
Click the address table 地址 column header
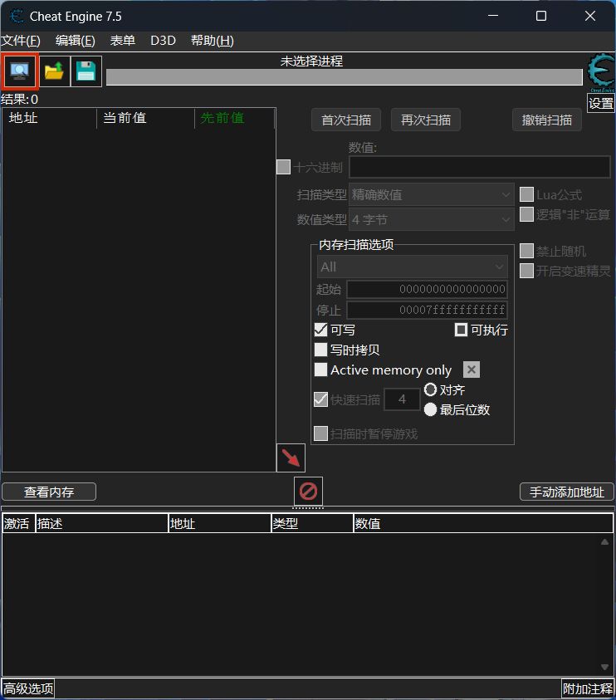[x=220, y=523]
